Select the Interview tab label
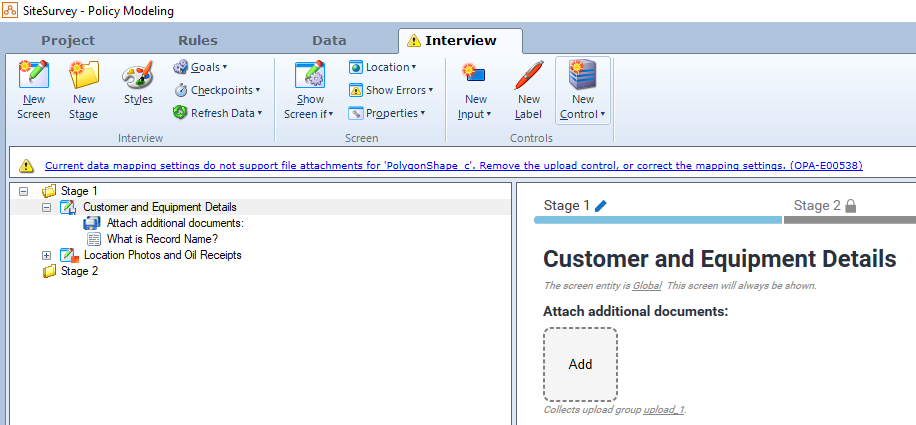 (461, 41)
